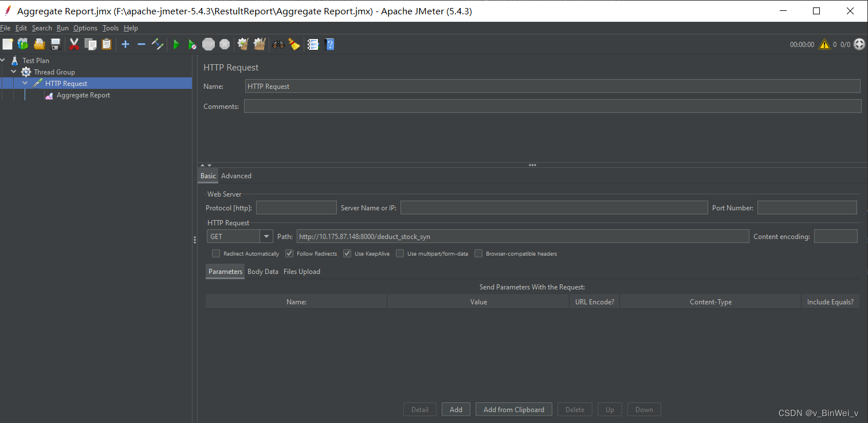Click the Add button
The image size is (868, 423).
point(456,409)
